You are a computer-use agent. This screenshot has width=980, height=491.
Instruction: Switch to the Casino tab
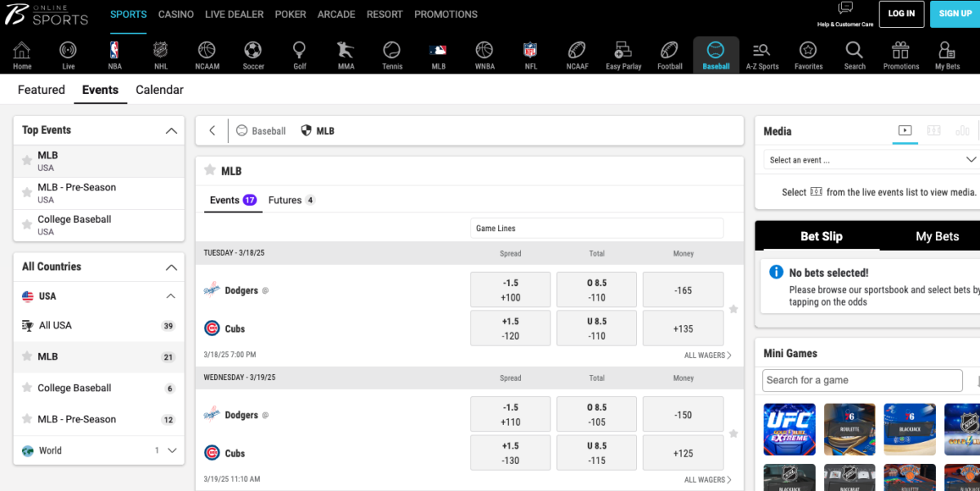coord(176,15)
